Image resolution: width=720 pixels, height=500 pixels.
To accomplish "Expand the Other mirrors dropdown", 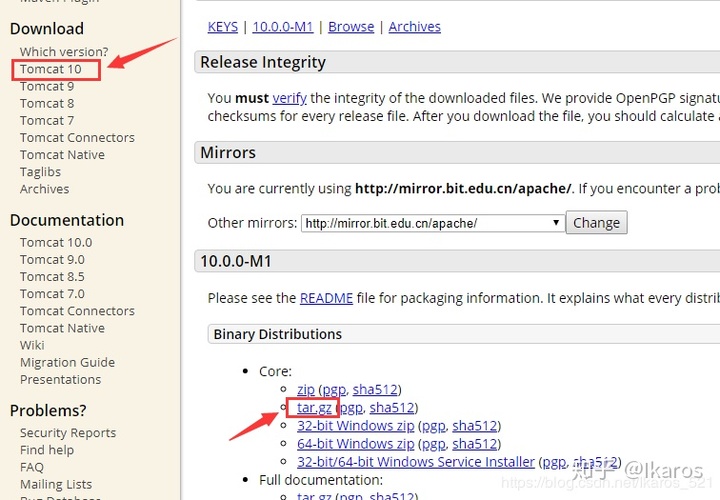I will [x=433, y=223].
